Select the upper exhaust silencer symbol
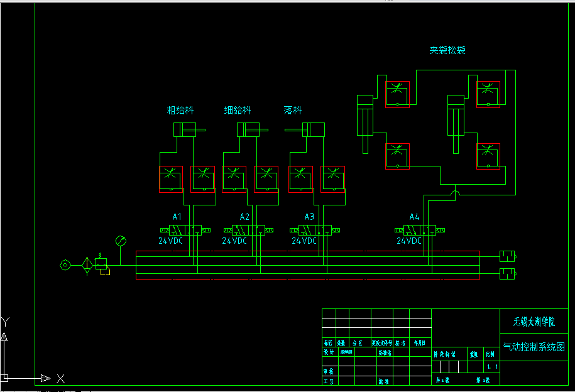The width and height of the screenshot is (575, 392). (x=508, y=256)
